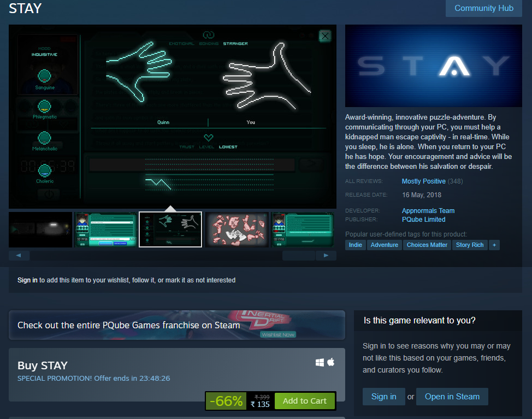Select the pink broken pieces puzzle thumbnail
The image size is (532, 419).
point(237,229)
